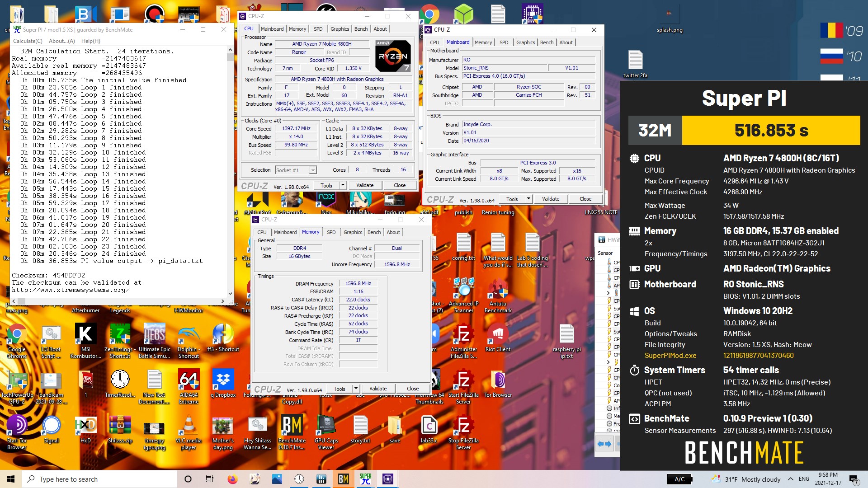Open Help(H) menu in Super PI
868x488 pixels.
[x=90, y=41]
